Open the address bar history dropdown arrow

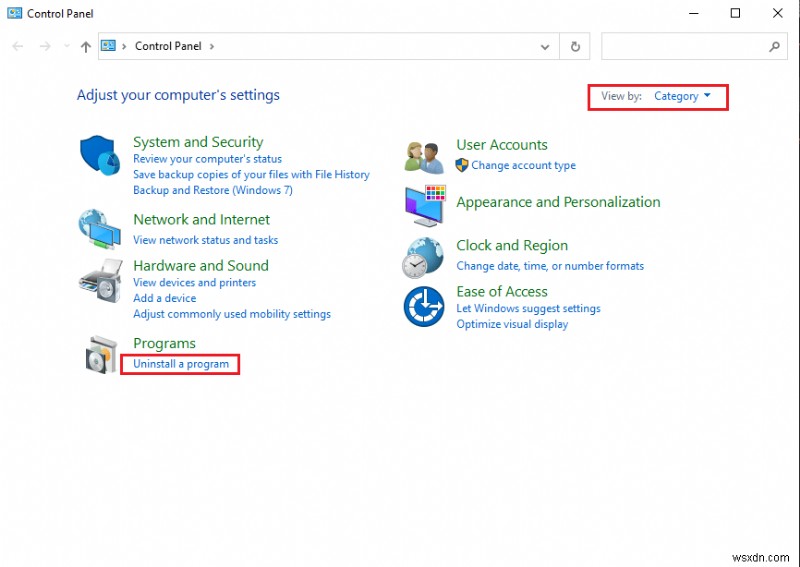coord(545,46)
